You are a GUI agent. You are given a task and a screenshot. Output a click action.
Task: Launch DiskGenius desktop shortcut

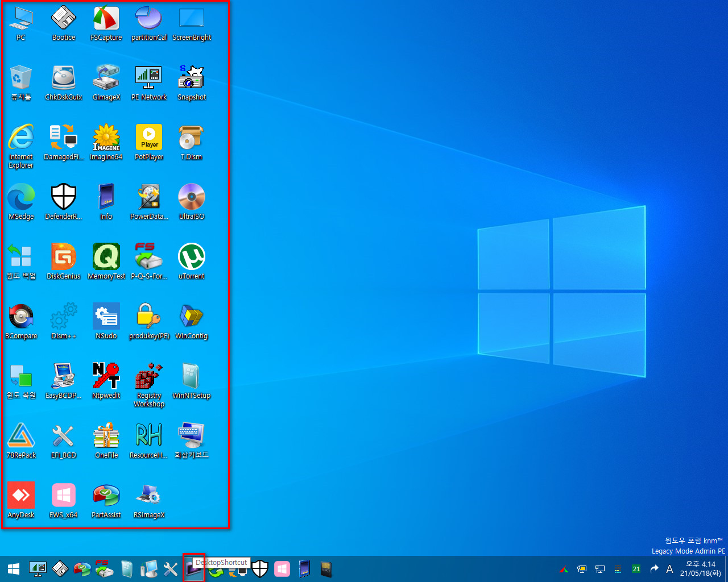point(64,263)
